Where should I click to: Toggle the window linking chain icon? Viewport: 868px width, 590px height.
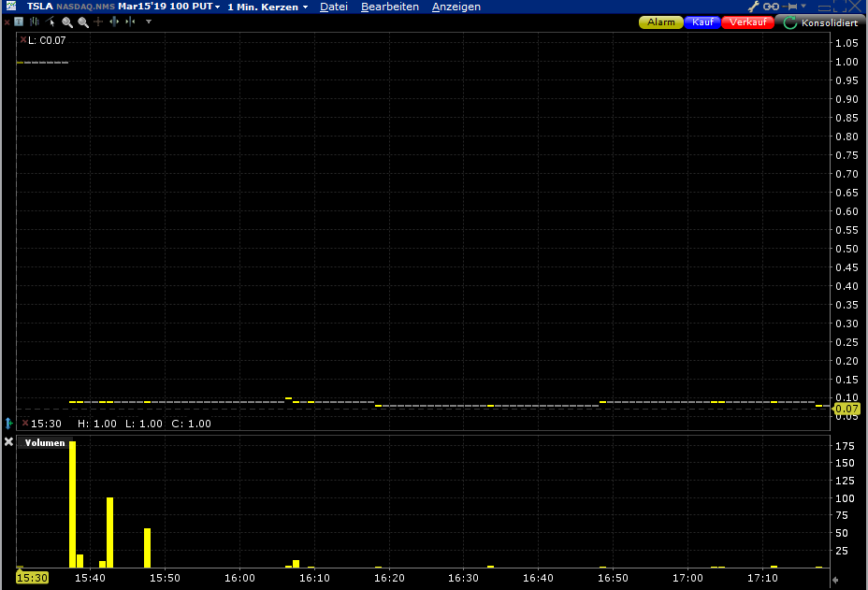(772, 7)
